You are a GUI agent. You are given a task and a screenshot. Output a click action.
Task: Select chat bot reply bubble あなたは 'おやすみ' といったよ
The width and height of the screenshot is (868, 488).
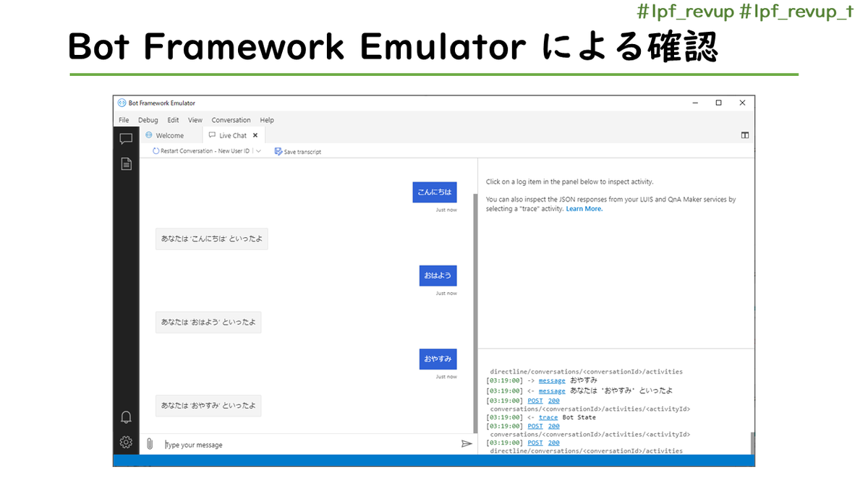(208, 406)
